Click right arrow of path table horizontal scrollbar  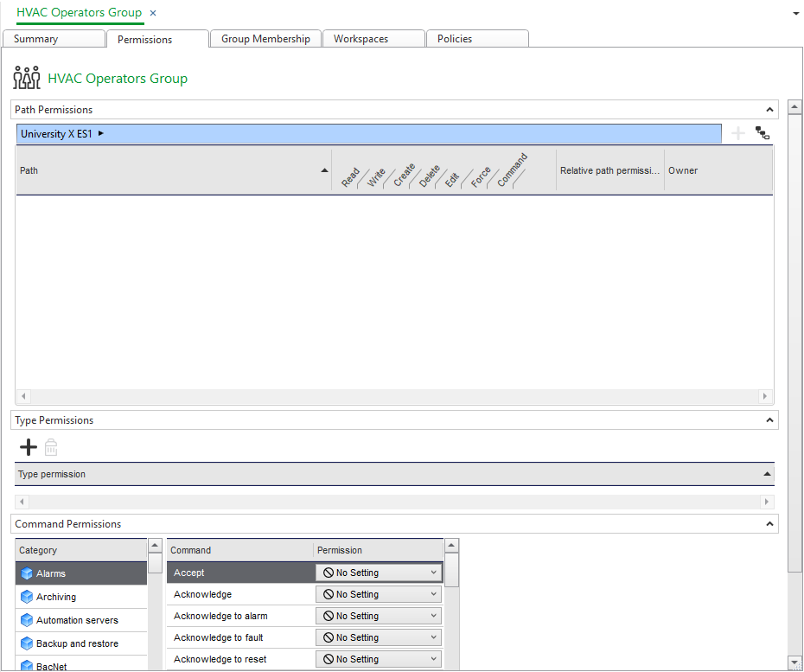[x=765, y=396]
